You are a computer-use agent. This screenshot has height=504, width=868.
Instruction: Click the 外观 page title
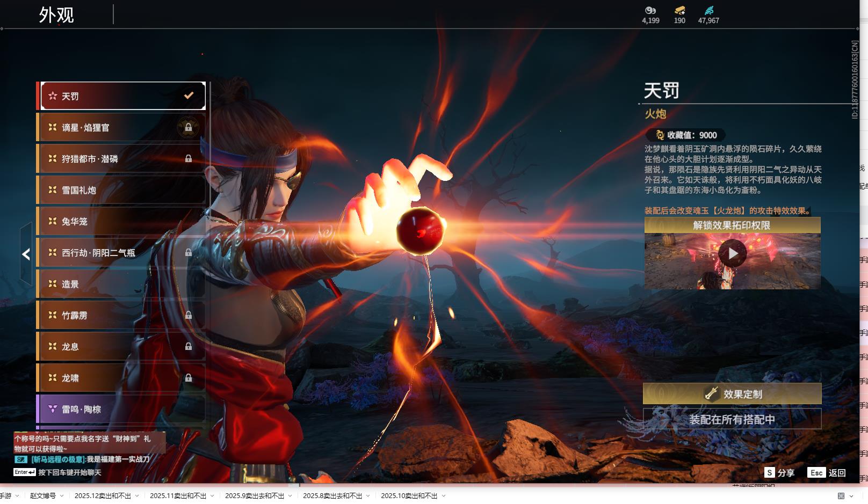pyautogui.click(x=56, y=15)
